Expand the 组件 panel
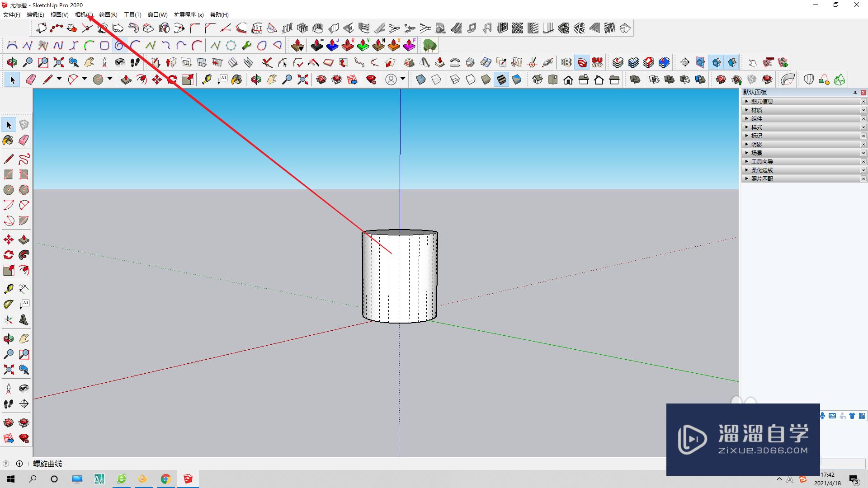The width and height of the screenshot is (868, 488). [803, 118]
